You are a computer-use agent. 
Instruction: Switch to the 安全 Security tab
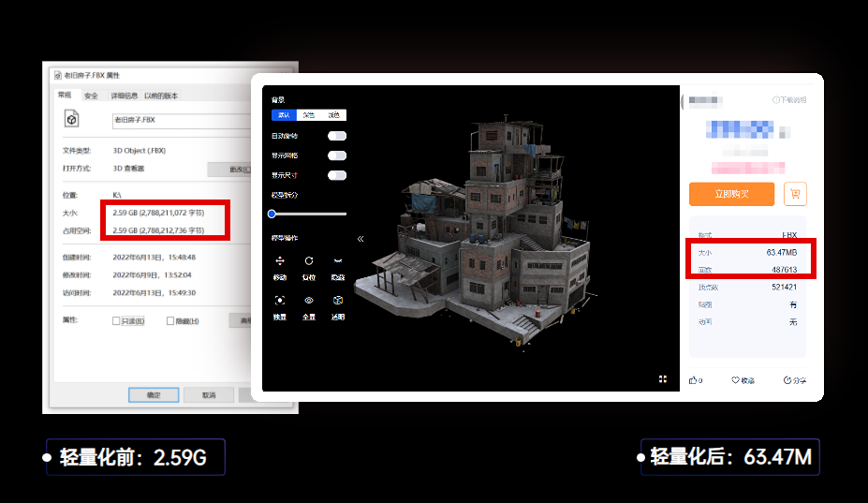click(x=92, y=96)
